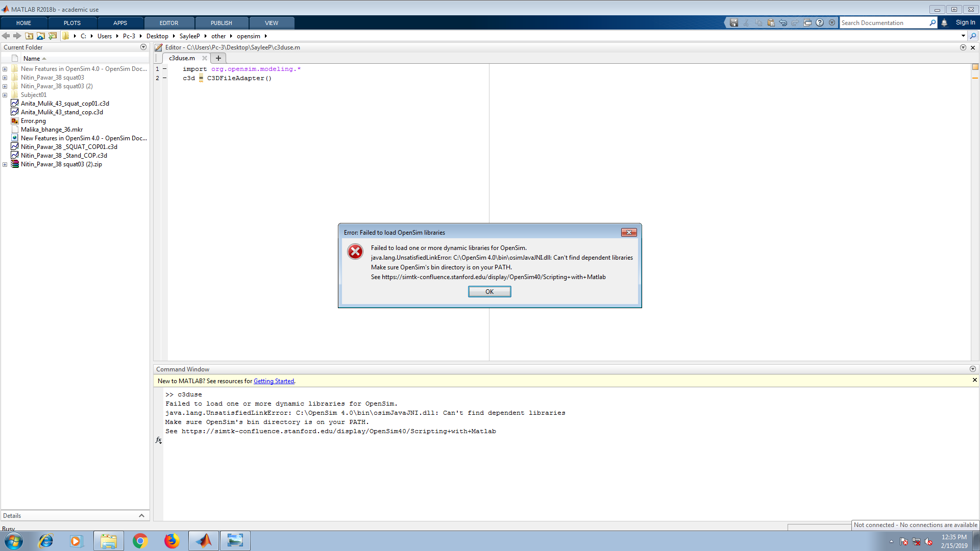
Task: Click the Cut scissors icon
Action: click(746, 23)
